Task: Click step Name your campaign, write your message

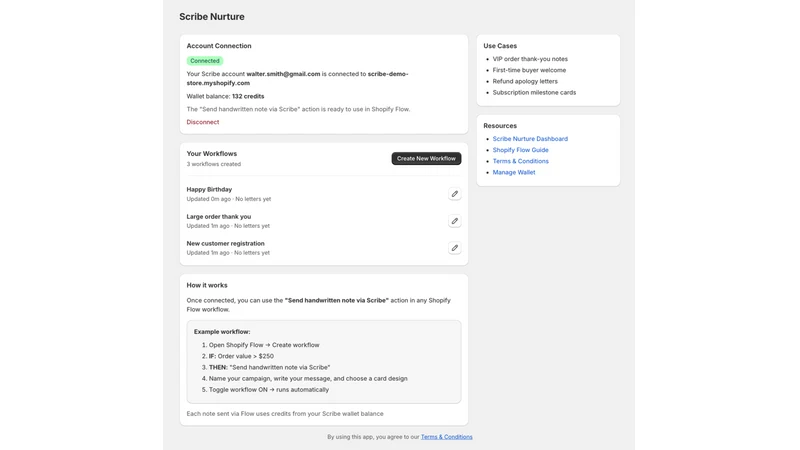Action: pyautogui.click(x=308, y=379)
